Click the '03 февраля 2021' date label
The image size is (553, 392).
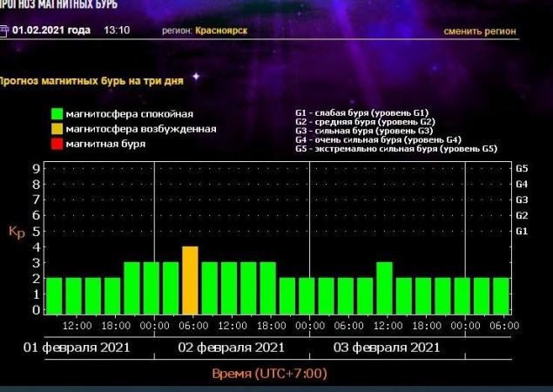[387, 348]
